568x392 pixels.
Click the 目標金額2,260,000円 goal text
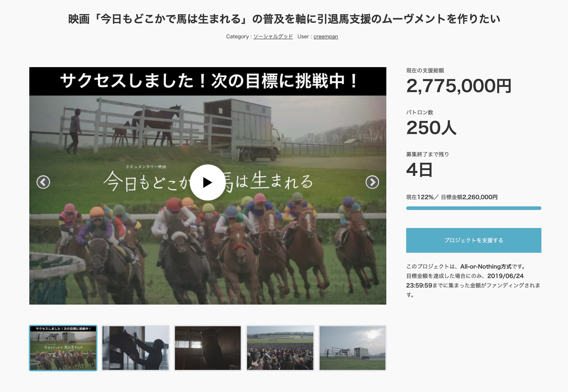469,197
